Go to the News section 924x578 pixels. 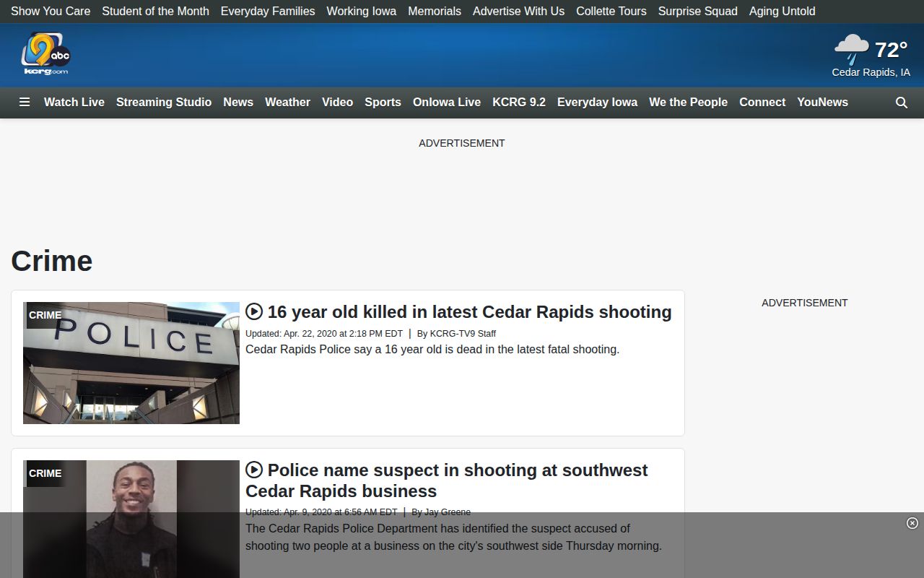(238, 103)
